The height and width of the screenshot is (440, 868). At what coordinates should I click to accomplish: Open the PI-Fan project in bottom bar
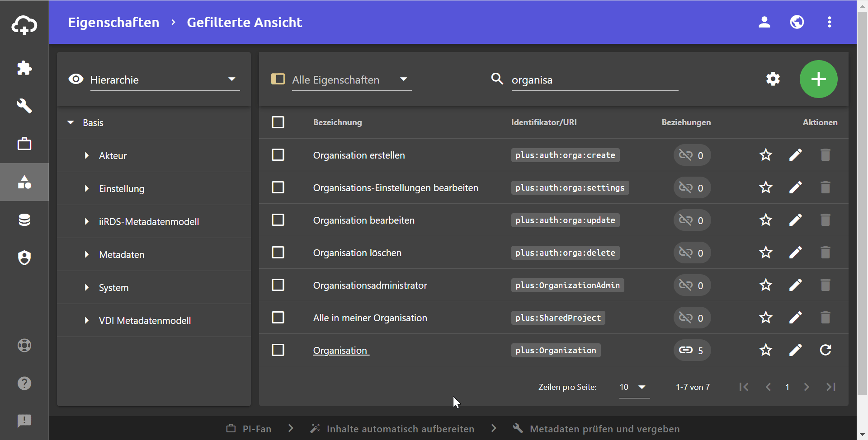pos(249,429)
